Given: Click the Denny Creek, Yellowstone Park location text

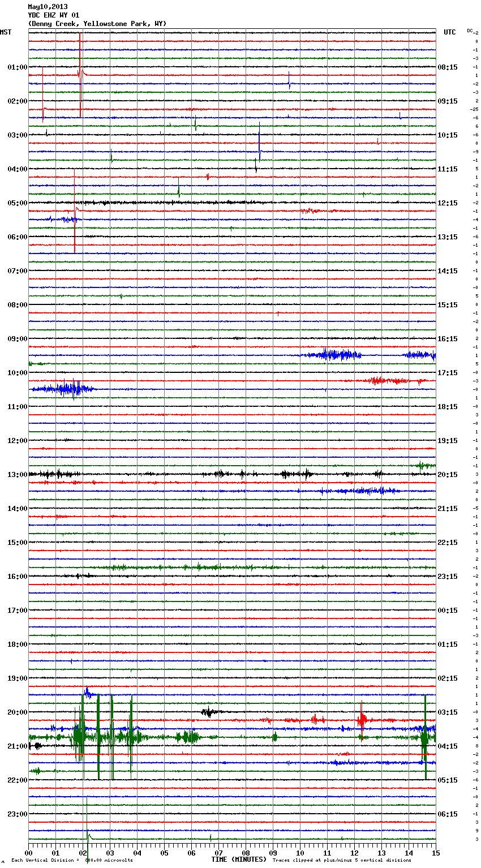Looking at the screenshot, I should click(x=97, y=24).
